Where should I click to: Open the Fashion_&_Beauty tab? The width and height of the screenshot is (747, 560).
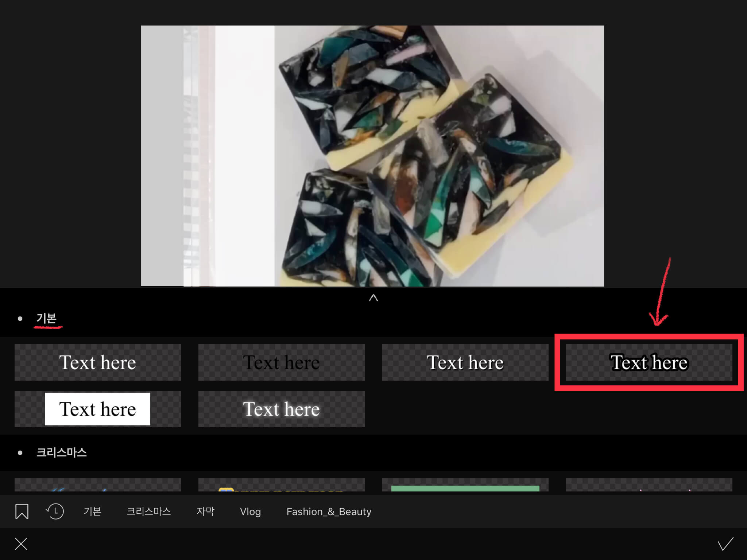[329, 512]
